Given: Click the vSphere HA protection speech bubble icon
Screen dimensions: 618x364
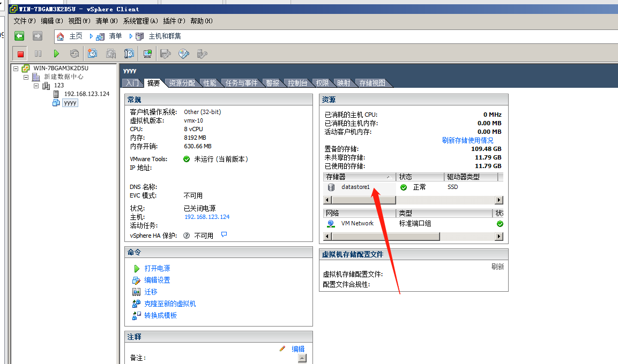Looking at the screenshot, I should point(224,234).
